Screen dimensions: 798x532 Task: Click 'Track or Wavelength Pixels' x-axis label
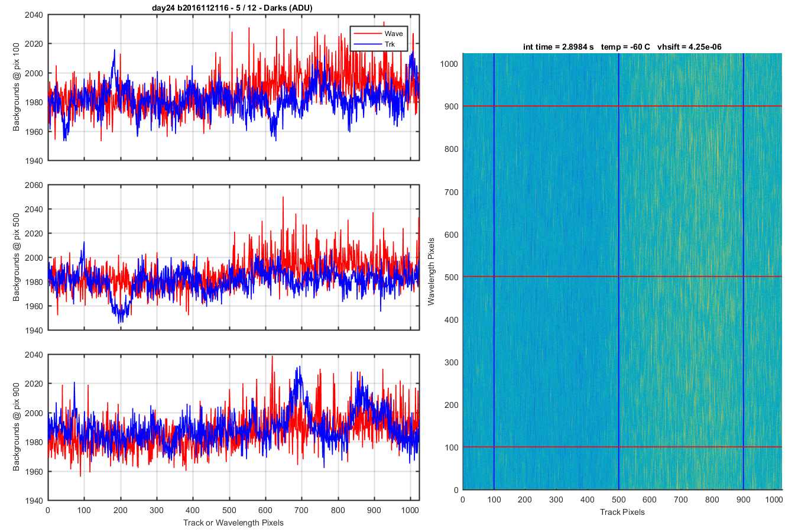pyautogui.click(x=233, y=523)
